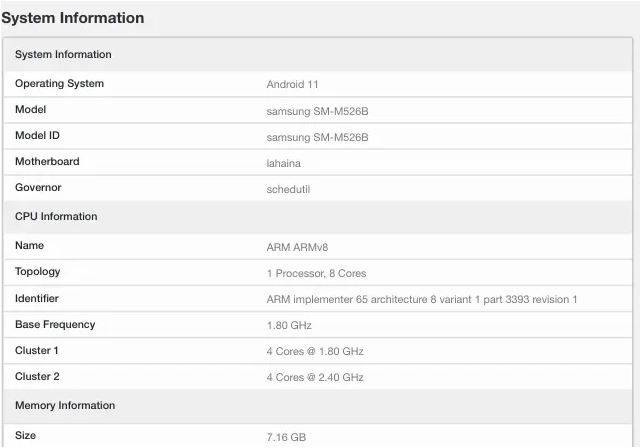Click the Operating System row label
This screenshot has height=448, width=641.
(x=59, y=84)
